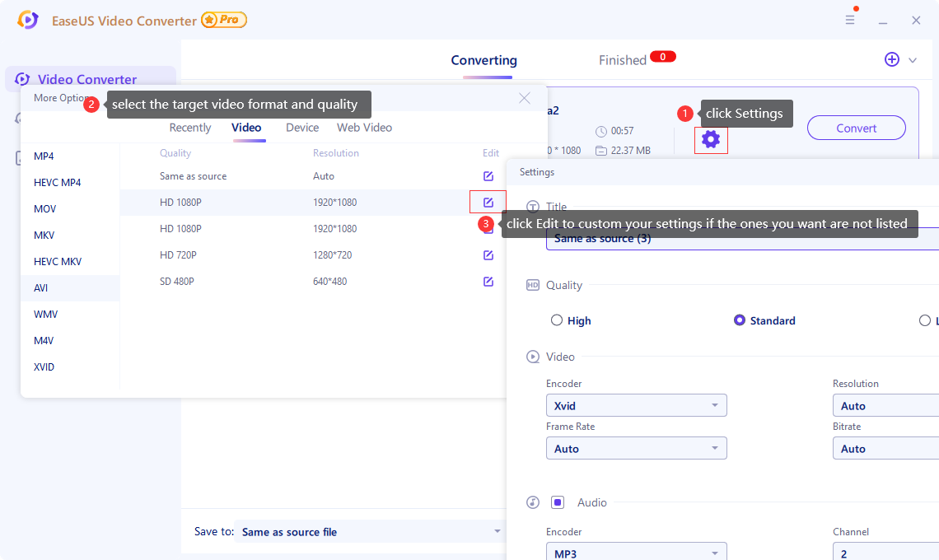
Task: Switch to the Finished tab
Action: point(622,60)
